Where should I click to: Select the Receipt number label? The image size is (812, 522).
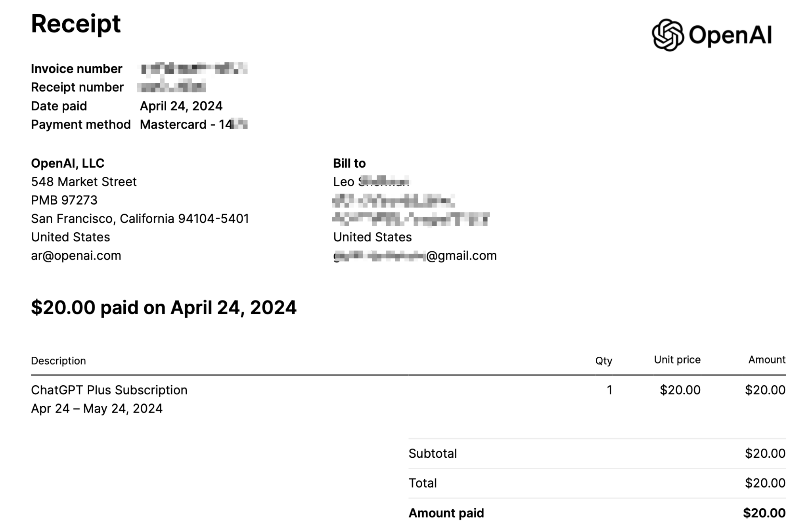pos(77,87)
